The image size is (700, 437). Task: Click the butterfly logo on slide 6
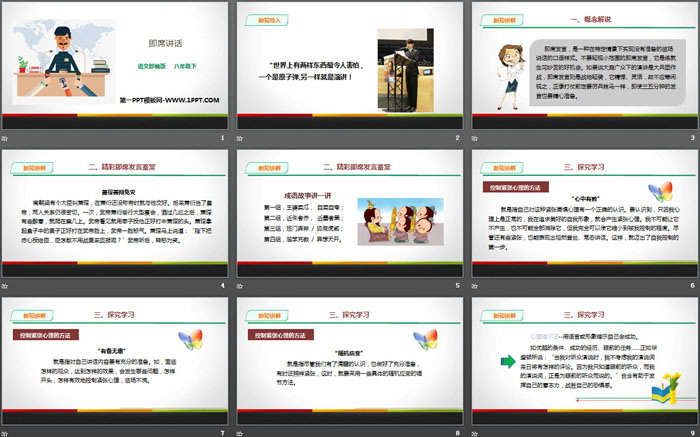coord(661,192)
